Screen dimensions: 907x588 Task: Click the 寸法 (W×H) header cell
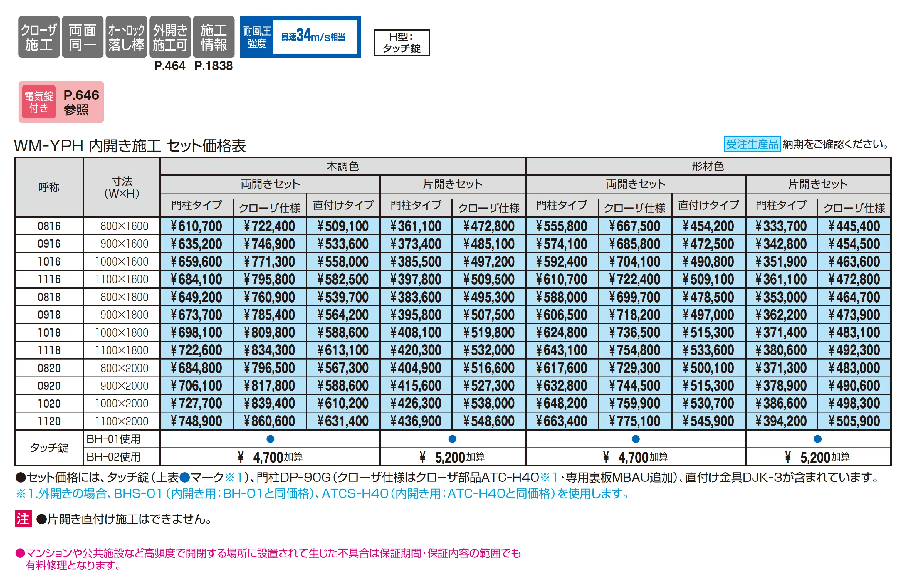[122, 187]
